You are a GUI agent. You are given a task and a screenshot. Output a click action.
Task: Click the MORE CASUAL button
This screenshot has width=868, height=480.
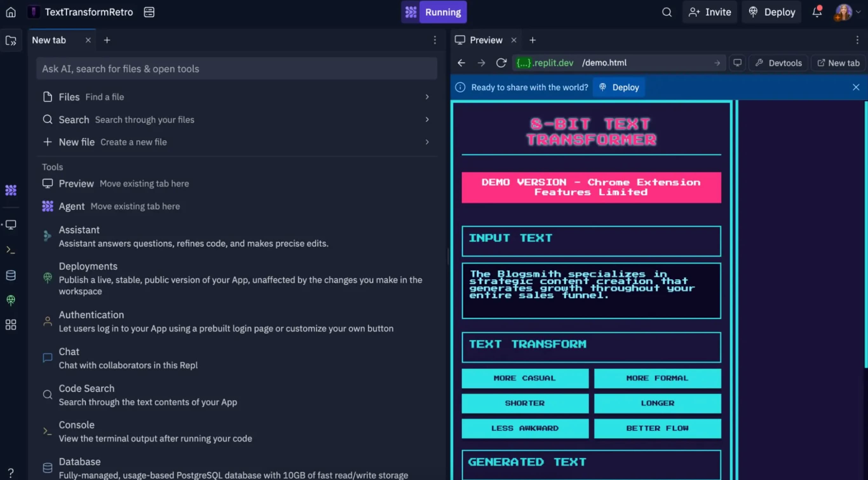[525, 378]
